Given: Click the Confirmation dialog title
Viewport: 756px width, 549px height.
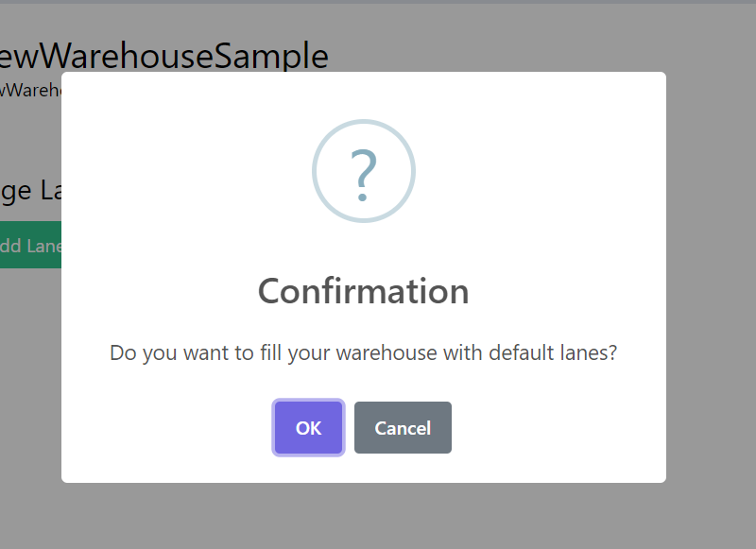Looking at the screenshot, I should point(364,291).
